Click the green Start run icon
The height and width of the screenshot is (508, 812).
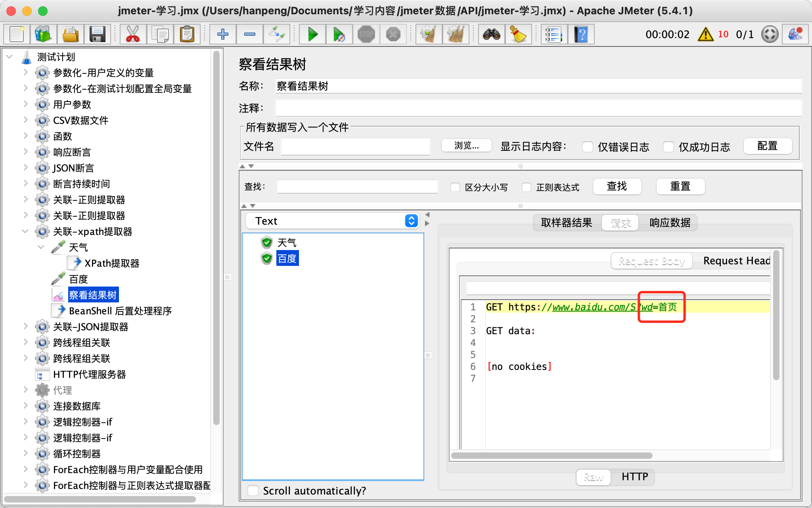pos(312,35)
